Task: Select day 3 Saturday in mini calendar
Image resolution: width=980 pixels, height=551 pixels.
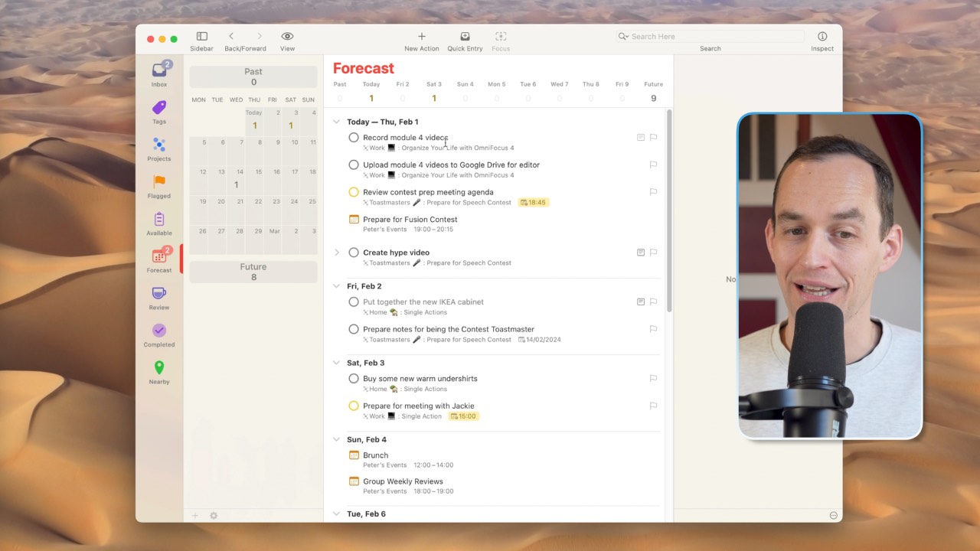Action: point(291,120)
